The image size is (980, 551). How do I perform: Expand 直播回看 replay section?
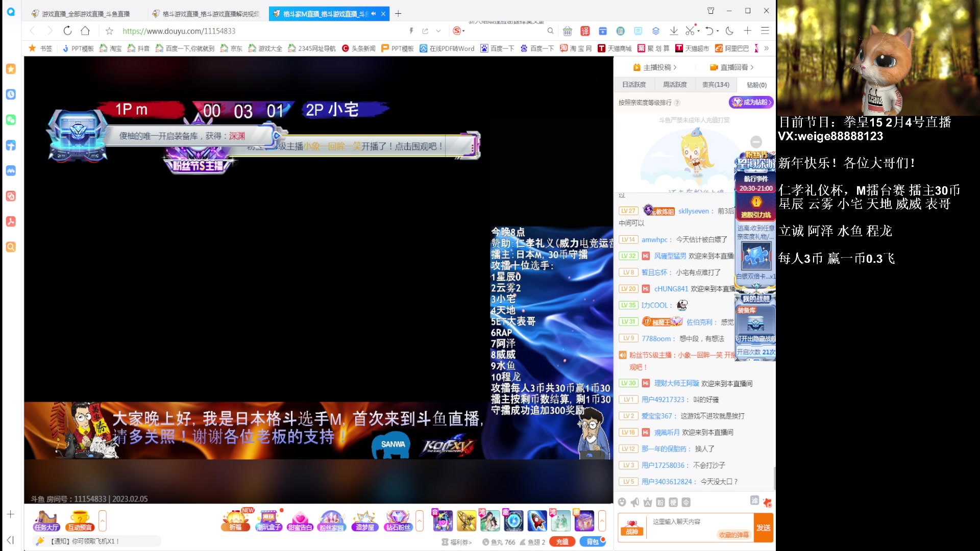pyautogui.click(x=732, y=67)
